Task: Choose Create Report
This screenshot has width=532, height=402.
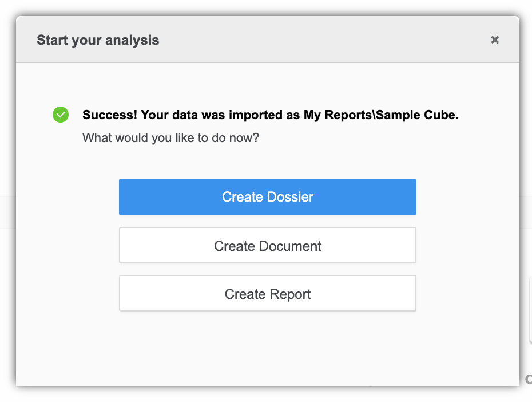Action: pos(267,294)
